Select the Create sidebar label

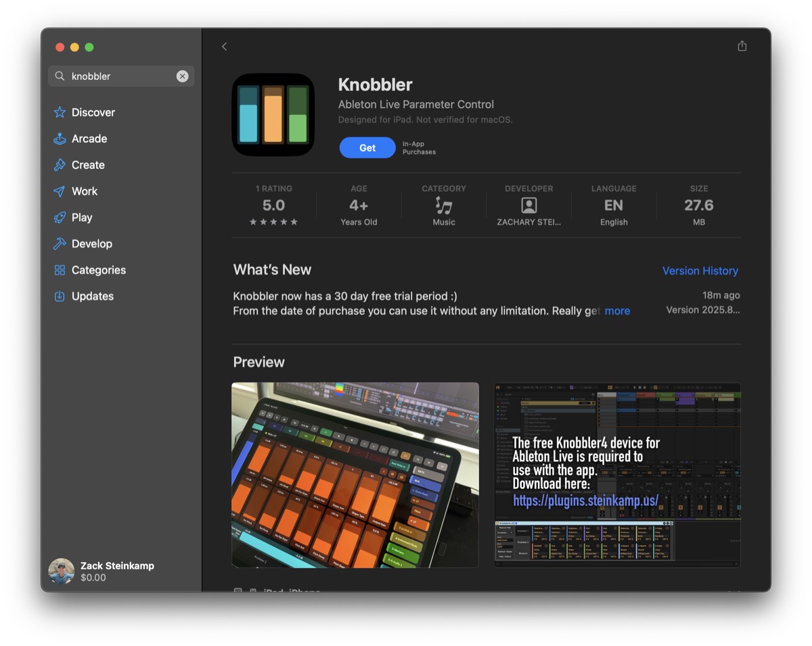coord(88,165)
